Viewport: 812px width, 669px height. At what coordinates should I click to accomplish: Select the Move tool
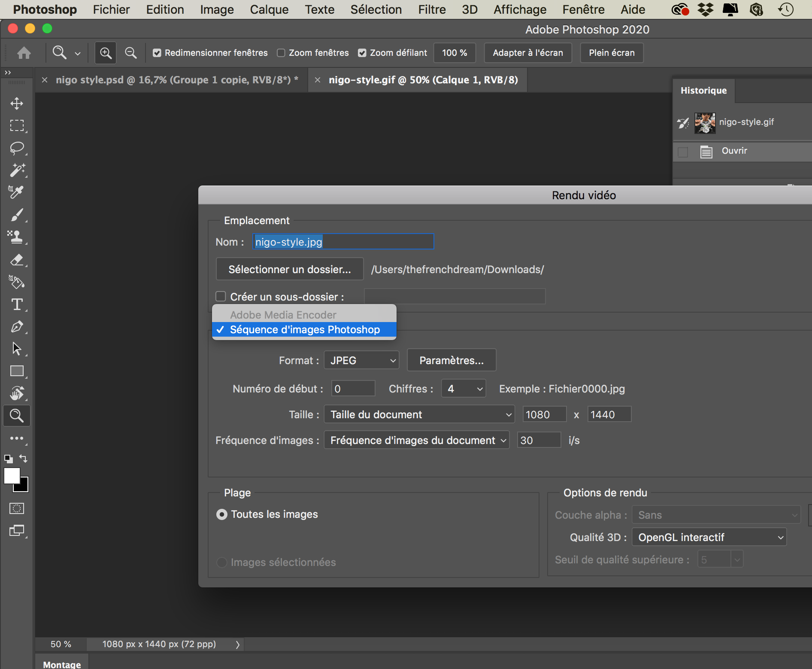pos(17,103)
